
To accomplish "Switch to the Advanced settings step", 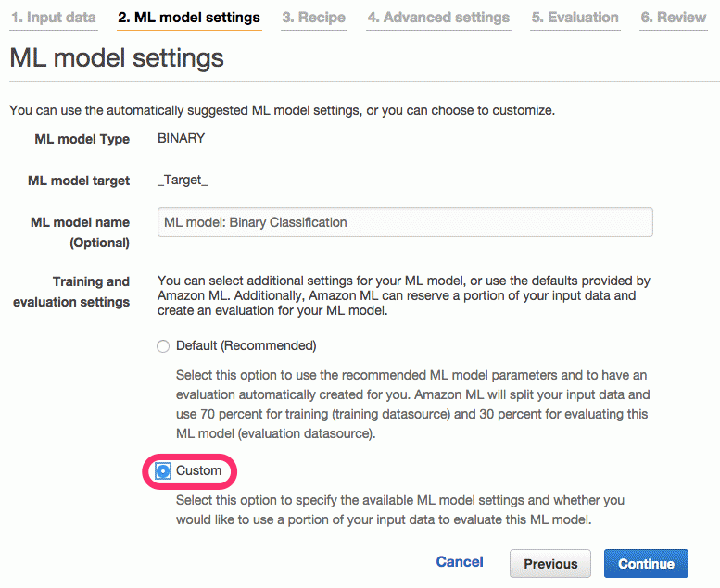I will point(438,18).
